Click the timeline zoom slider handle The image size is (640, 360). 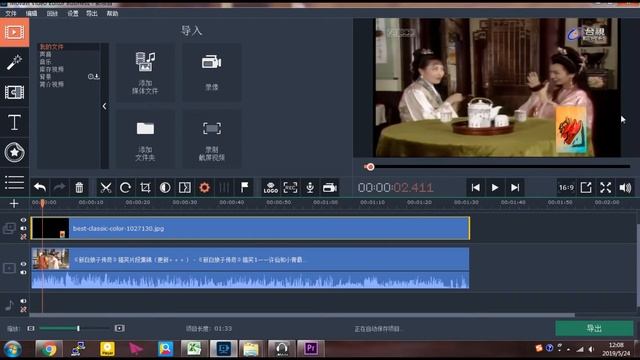tap(78, 328)
